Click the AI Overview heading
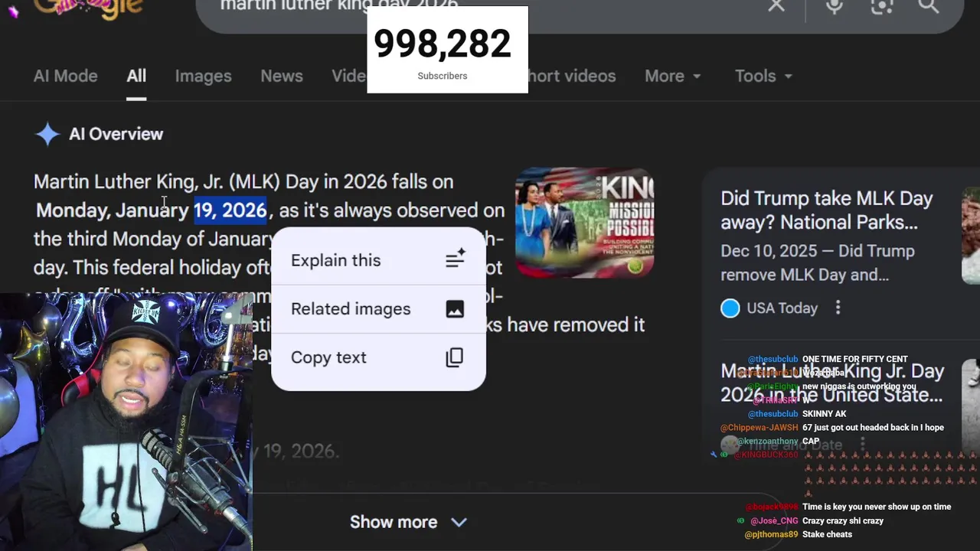This screenshot has height=551, width=980. click(x=116, y=134)
